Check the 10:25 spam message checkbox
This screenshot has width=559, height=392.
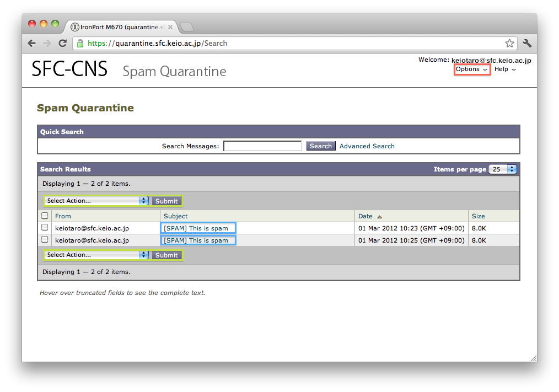click(45, 240)
